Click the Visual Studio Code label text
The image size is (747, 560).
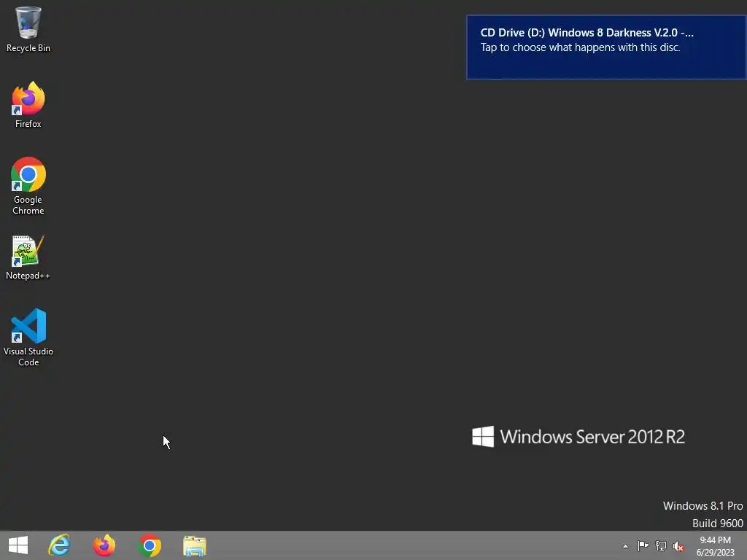coord(28,357)
